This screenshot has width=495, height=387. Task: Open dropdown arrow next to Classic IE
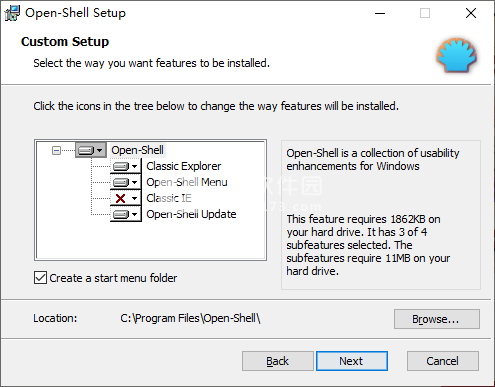(x=135, y=198)
